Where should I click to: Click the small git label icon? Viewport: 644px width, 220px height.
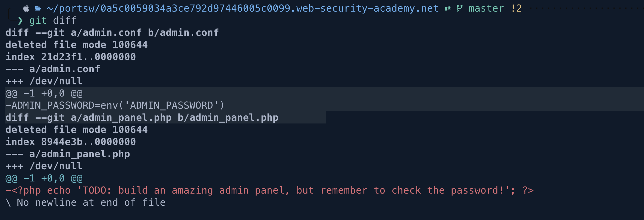tap(448, 8)
